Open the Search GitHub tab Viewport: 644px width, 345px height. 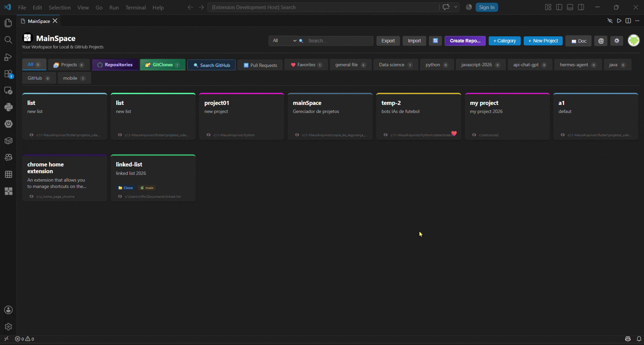tap(211, 65)
